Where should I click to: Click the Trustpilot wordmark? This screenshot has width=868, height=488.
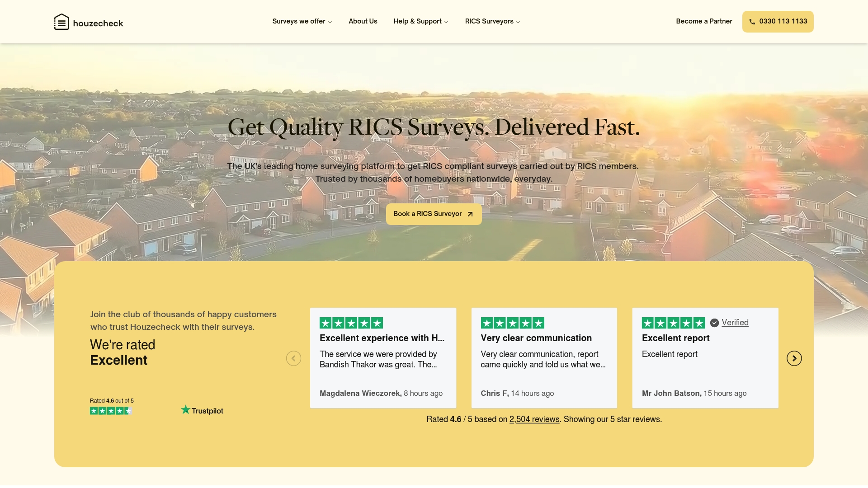click(x=208, y=411)
